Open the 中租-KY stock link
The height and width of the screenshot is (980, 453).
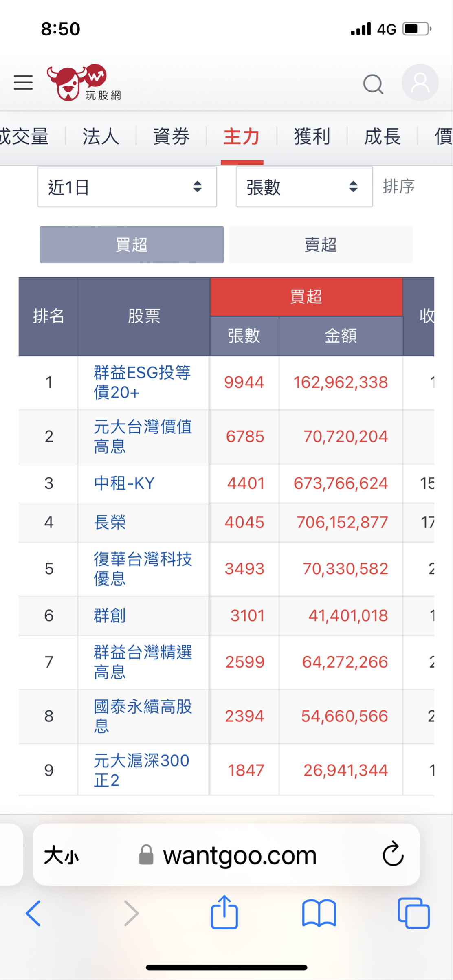click(x=124, y=483)
